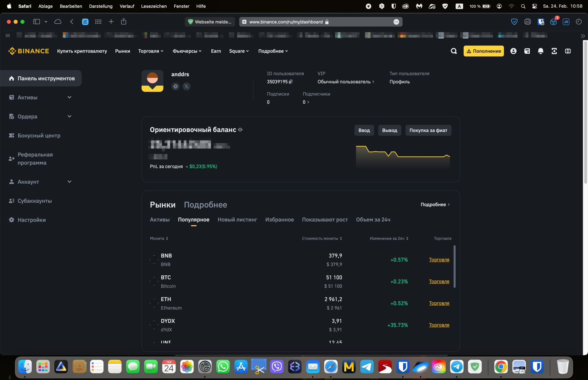The height and width of the screenshot is (380, 588).
Task: Click the profile account icon in header
Action: coord(513,51)
